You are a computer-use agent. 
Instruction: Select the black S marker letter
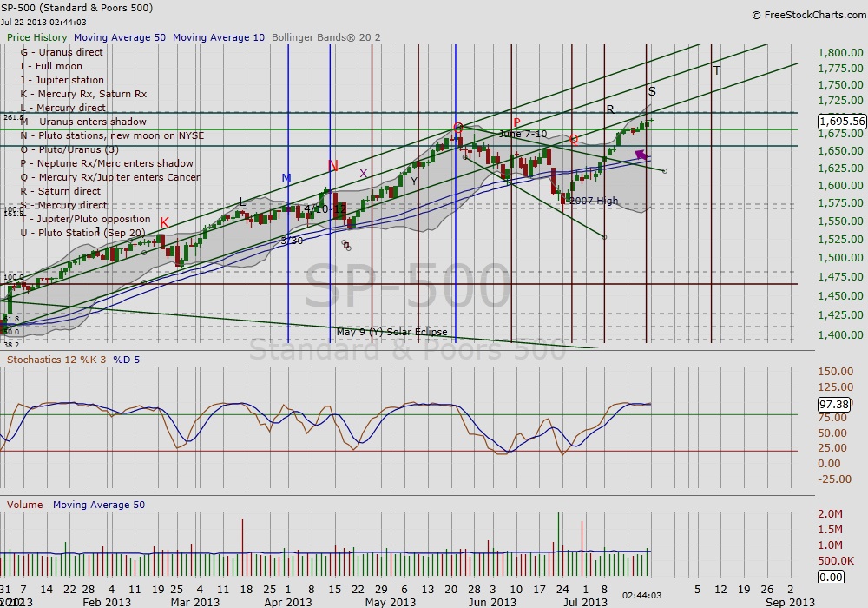[x=652, y=91]
